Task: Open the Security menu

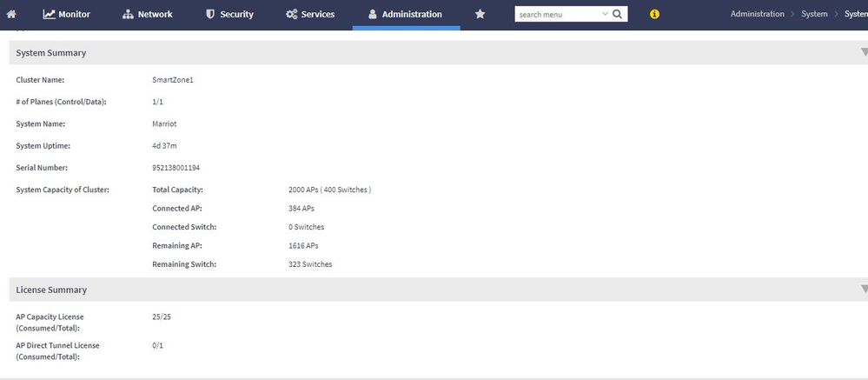Action: coord(229,14)
